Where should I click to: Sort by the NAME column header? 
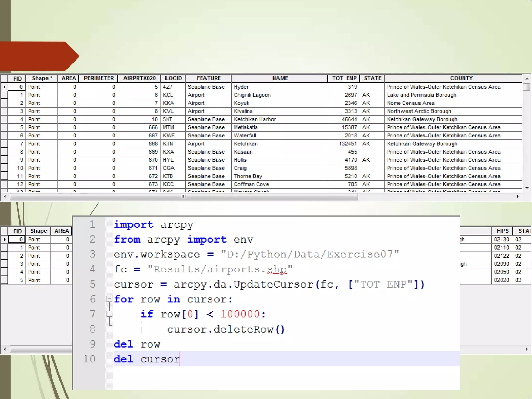click(280, 78)
